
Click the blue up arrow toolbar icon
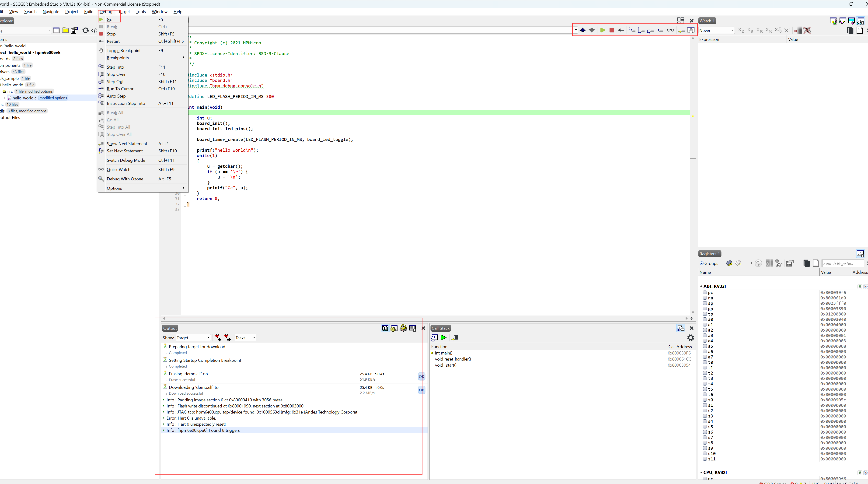(x=583, y=30)
